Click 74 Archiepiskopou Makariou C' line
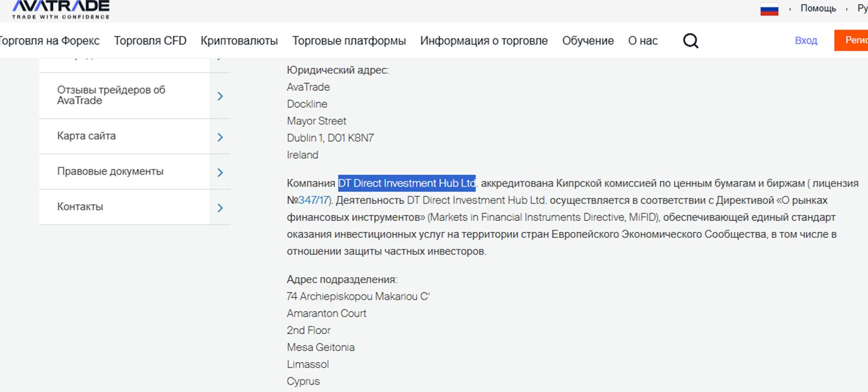The width and height of the screenshot is (868, 392). pos(359,297)
